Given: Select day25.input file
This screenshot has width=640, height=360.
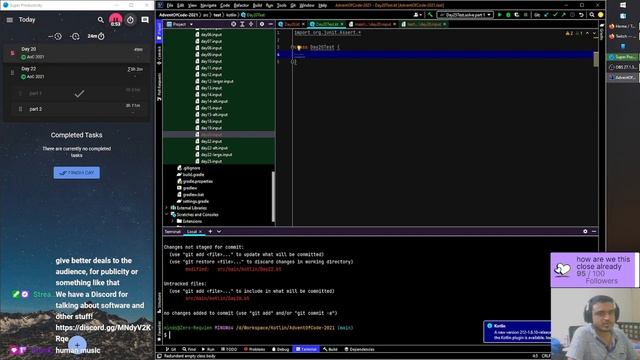Looking at the screenshot, I should tap(209, 161).
